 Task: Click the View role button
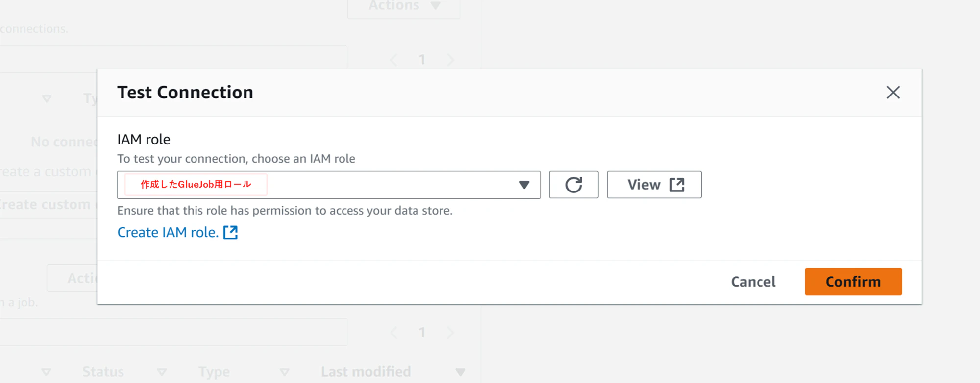[x=654, y=185]
